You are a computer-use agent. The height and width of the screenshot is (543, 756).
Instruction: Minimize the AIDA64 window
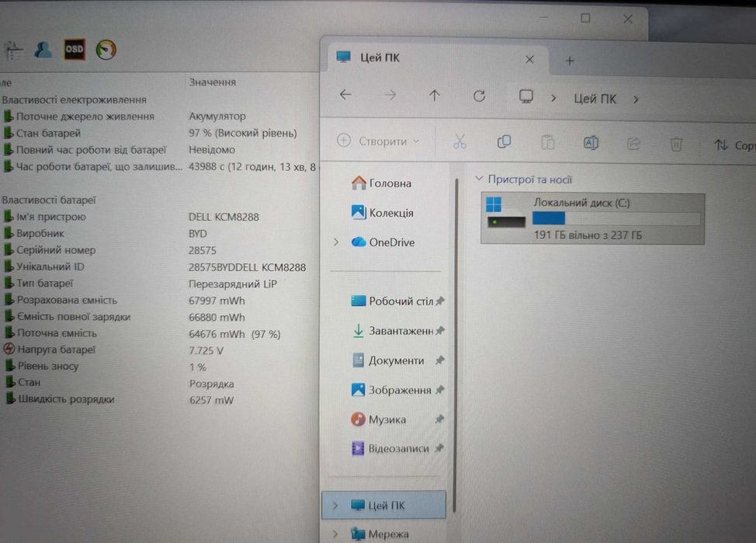tap(543, 18)
